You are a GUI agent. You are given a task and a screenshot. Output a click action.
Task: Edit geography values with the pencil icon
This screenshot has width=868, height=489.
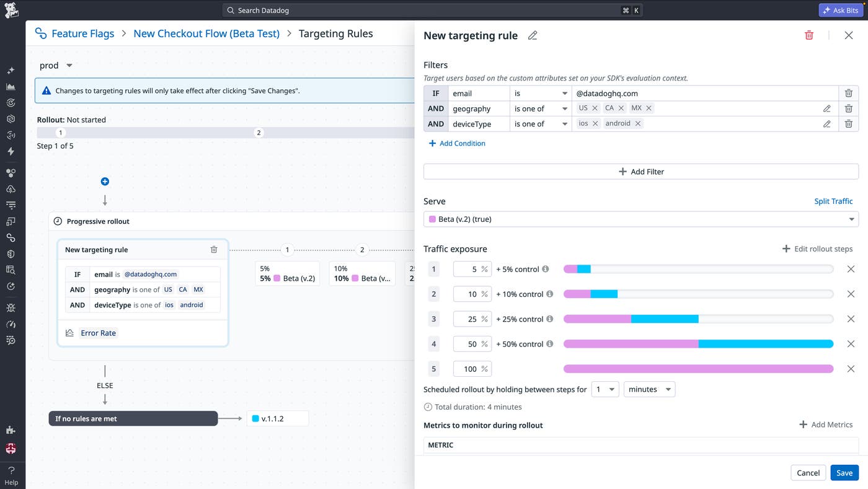tap(827, 108)
